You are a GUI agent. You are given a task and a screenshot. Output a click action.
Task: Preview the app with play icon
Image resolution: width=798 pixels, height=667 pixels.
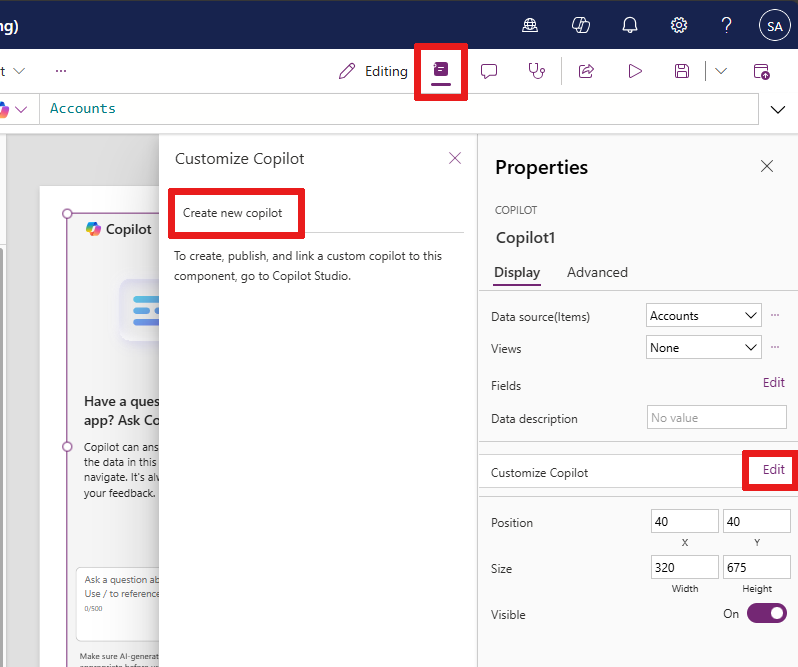click(634, 71)
